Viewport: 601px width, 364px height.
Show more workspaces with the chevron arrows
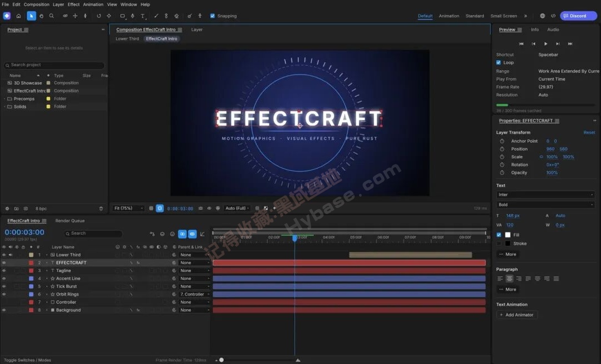coord(526,16)
